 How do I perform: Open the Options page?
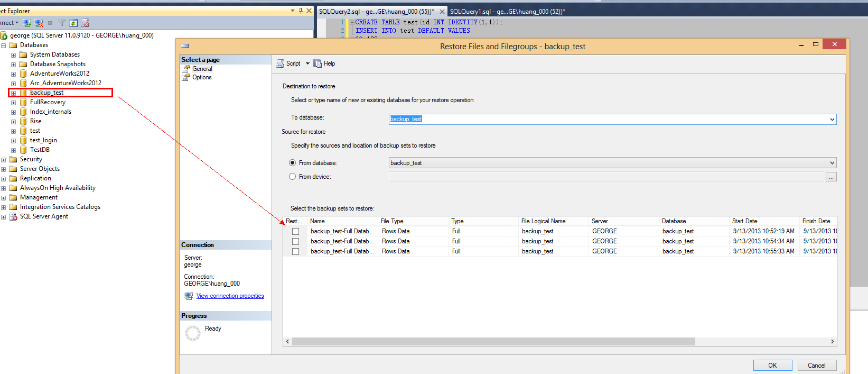(201, 77)
